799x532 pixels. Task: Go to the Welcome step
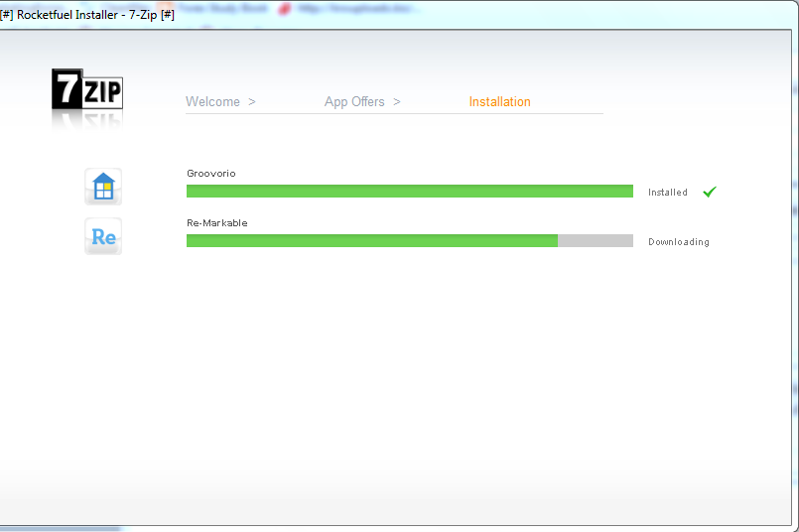(x=212, y=102)
